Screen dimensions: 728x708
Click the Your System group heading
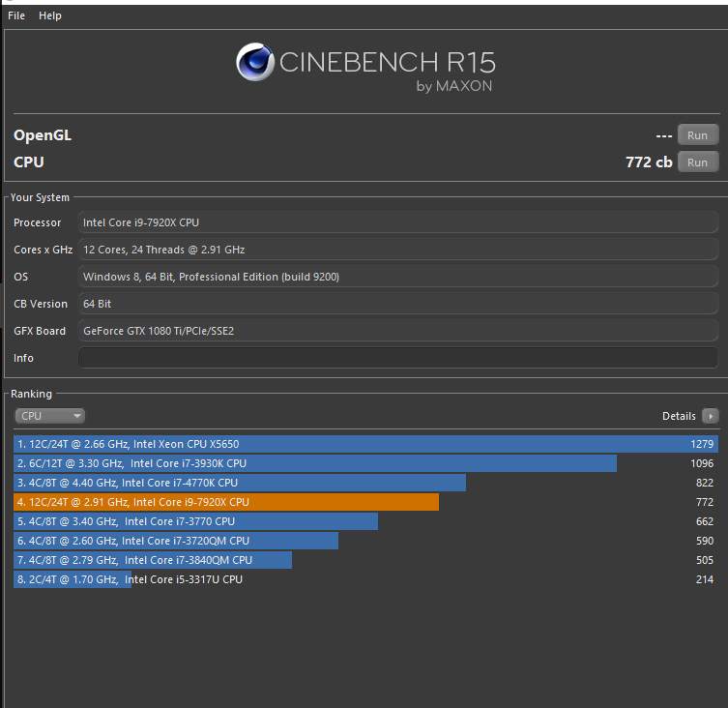click(40, 197)
